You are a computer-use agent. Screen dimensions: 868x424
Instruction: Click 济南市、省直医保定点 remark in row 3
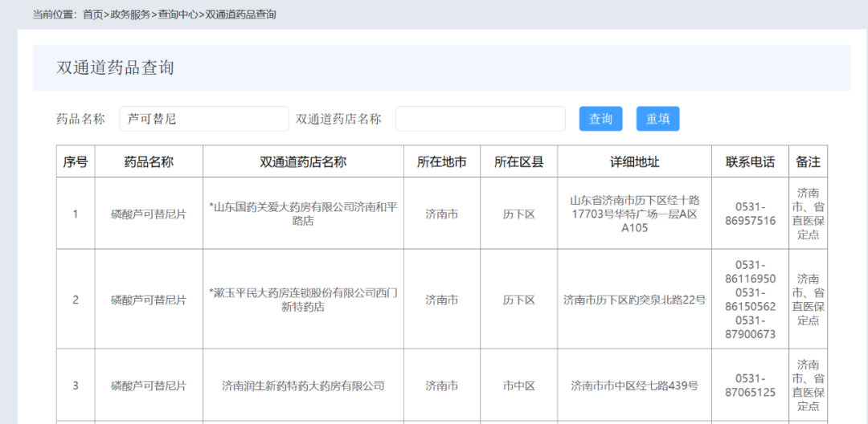(809, 386)
